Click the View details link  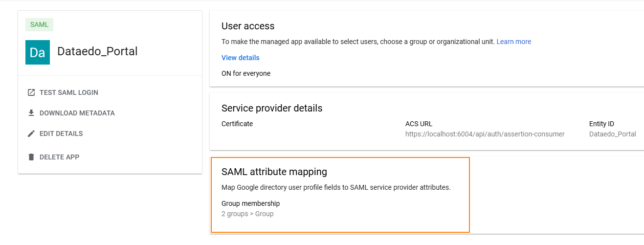[x=241, y=58]
